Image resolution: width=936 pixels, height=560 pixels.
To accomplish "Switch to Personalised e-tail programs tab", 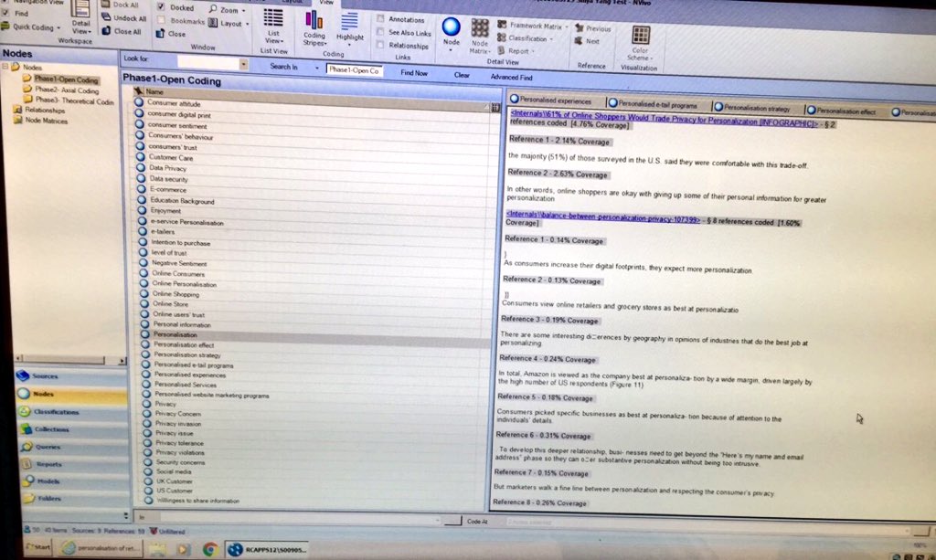I will 653,104.
